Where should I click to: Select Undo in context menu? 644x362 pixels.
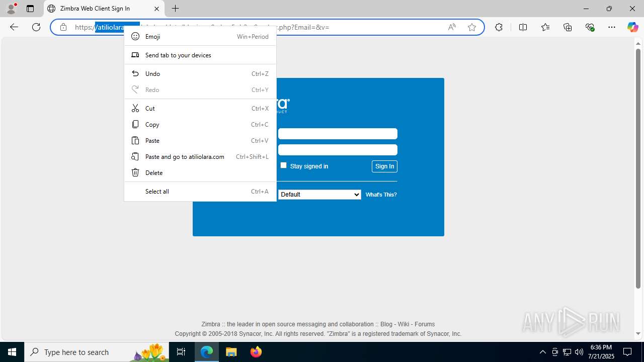tap(200, 73)
